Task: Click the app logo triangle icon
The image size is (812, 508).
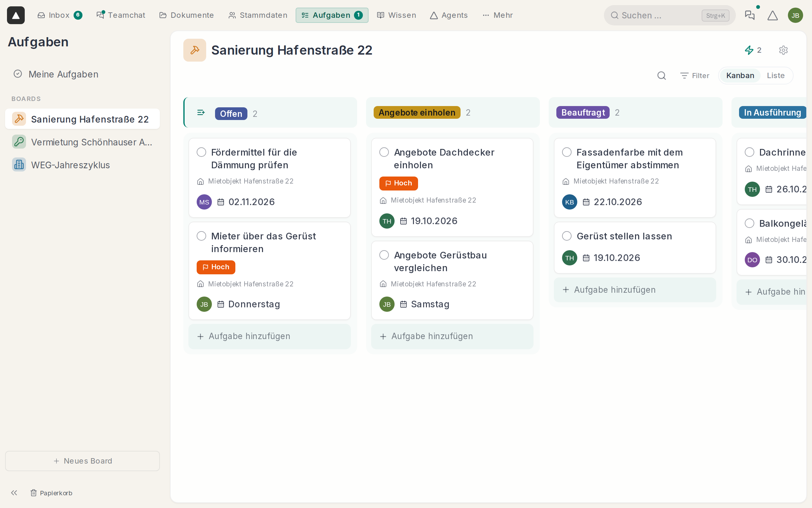Action: click(16, 15)
